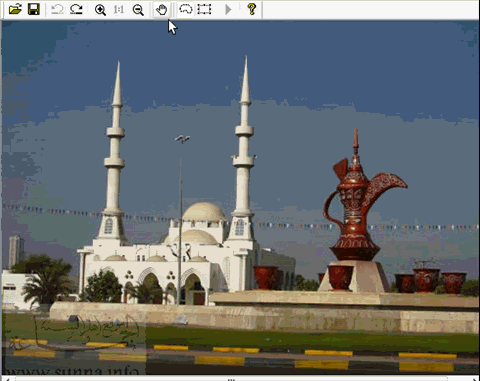
Task: Save the image with floppy disk icon
Action: (34, 9)
